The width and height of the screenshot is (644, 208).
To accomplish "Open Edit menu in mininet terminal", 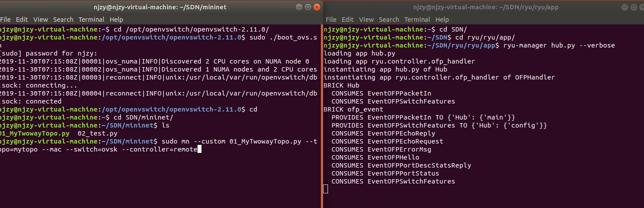I will coord(22,20).
